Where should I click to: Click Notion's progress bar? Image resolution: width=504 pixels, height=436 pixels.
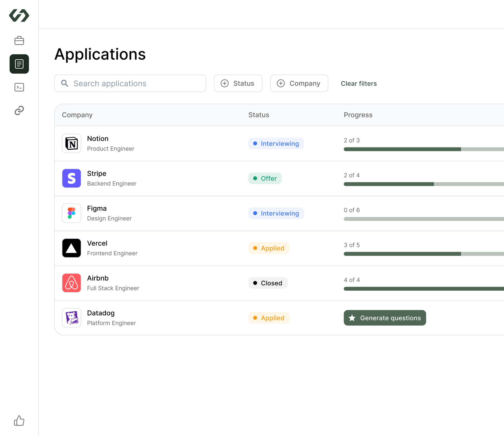(424, 149)
